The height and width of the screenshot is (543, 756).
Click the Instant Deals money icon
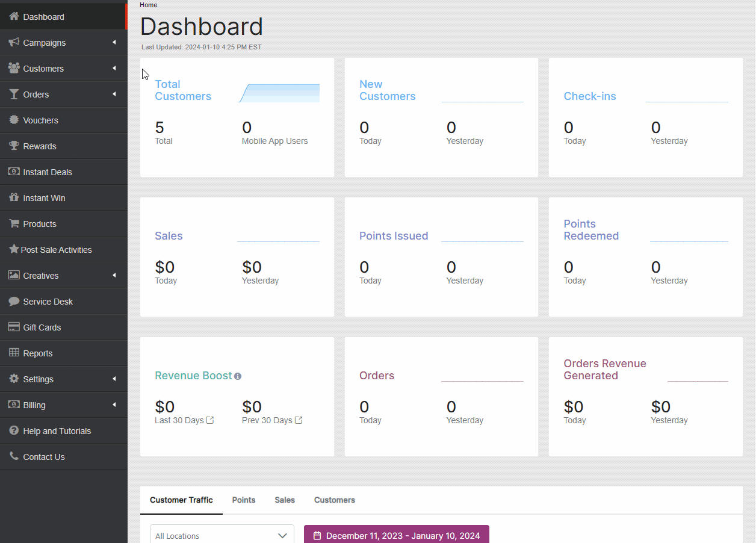(14, 172)
